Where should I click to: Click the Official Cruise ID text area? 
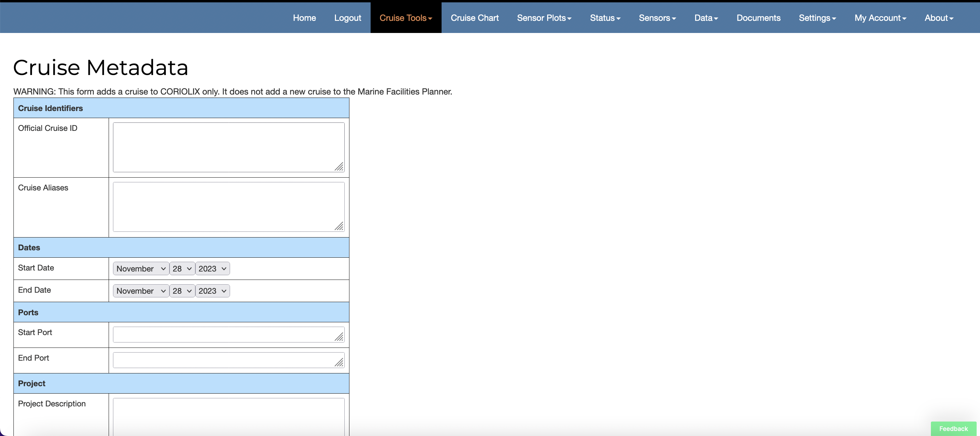228,147
